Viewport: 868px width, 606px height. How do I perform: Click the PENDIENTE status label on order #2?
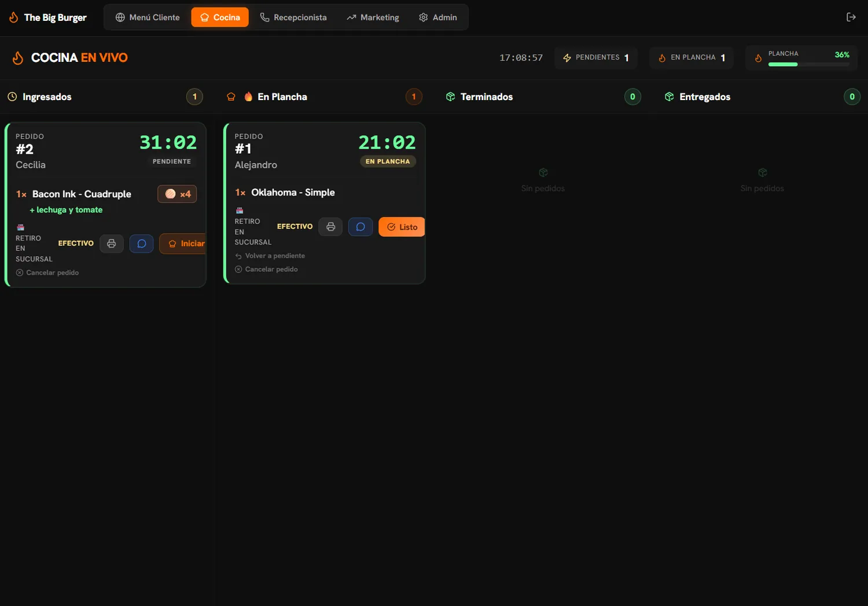(x=172, y=161)
